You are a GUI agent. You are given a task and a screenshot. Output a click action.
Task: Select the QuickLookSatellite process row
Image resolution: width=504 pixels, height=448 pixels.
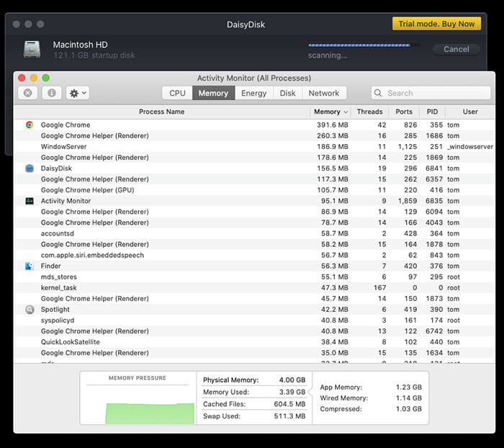click(x=255, y=342)
